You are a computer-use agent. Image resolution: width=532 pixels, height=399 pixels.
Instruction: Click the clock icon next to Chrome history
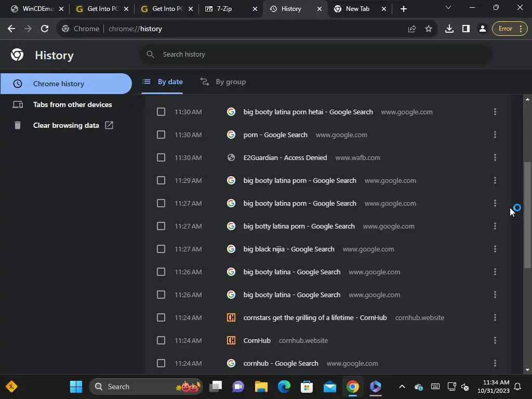(x=17, y=84)
